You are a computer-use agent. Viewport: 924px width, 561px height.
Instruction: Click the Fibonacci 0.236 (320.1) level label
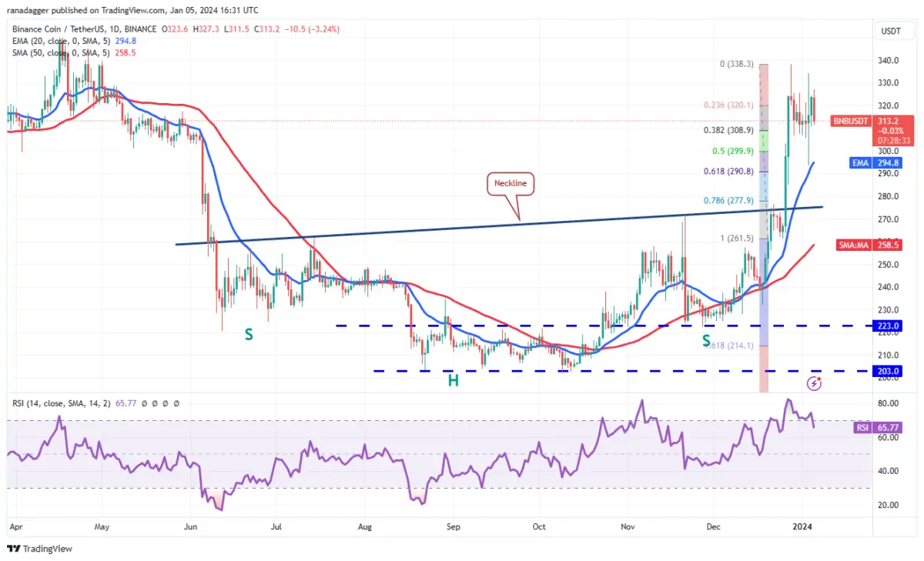click(728, 105)
